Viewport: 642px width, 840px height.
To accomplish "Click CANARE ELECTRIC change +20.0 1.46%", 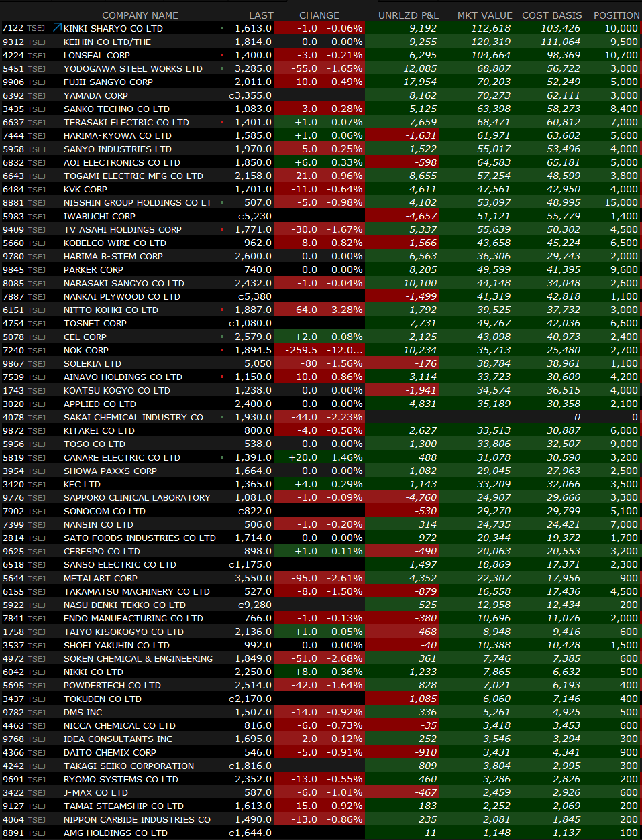I will pyautogui.click(x=319, y=457).
